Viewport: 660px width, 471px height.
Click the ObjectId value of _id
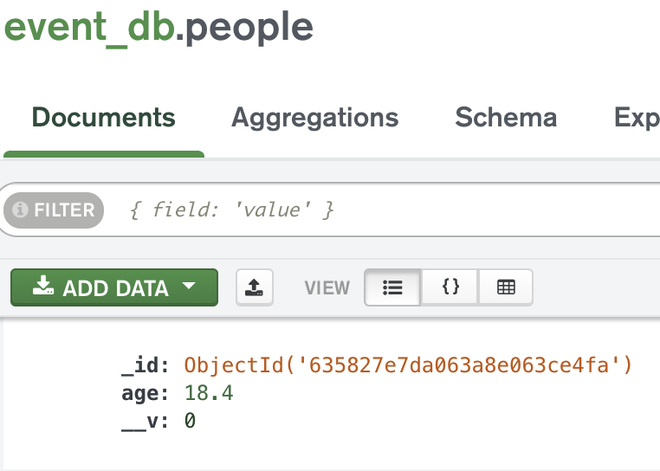coord(408,366)
